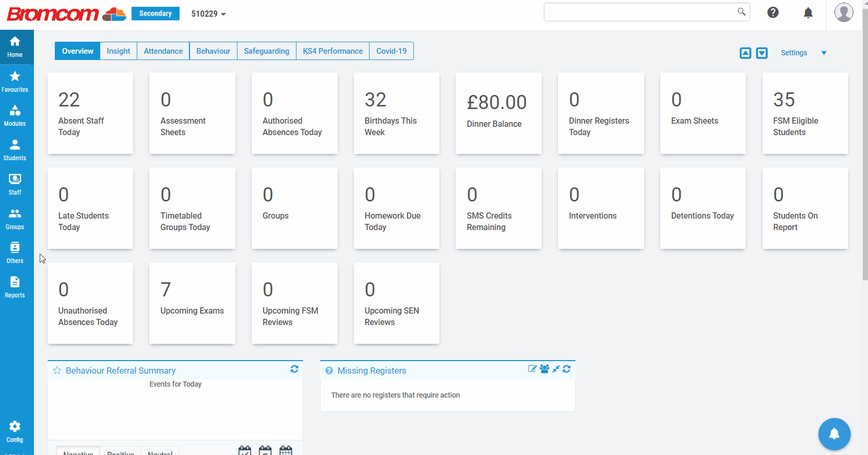Open the Config gear in sidebar

coord(15,432)
